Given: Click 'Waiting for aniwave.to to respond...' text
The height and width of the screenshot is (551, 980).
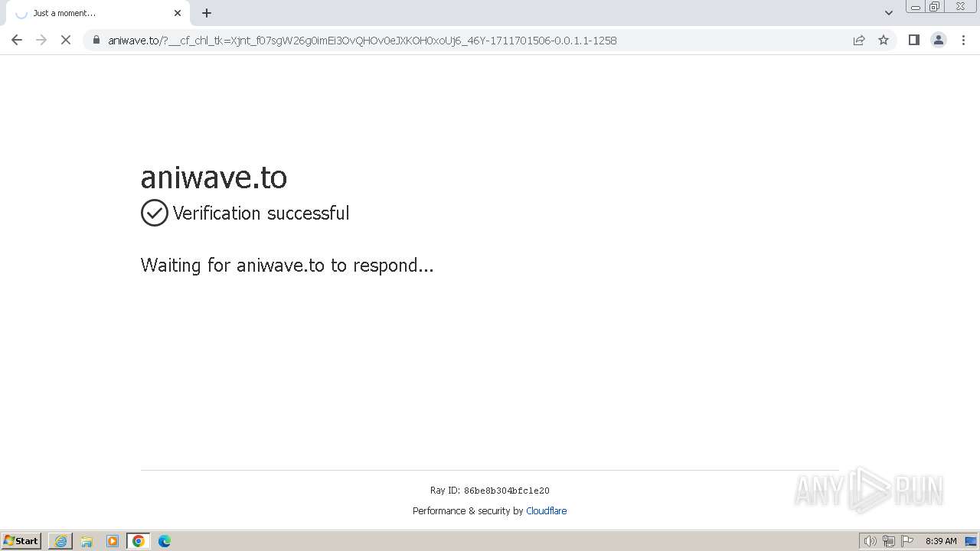Looking at the screenshot, I should pyautogui.click(x=287, y=266).
